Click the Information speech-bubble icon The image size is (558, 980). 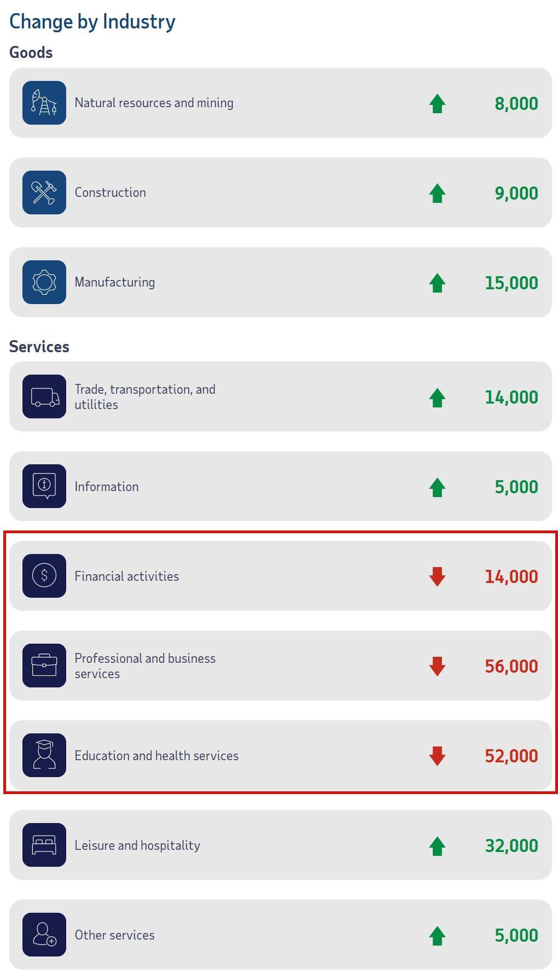pos(44,486)
